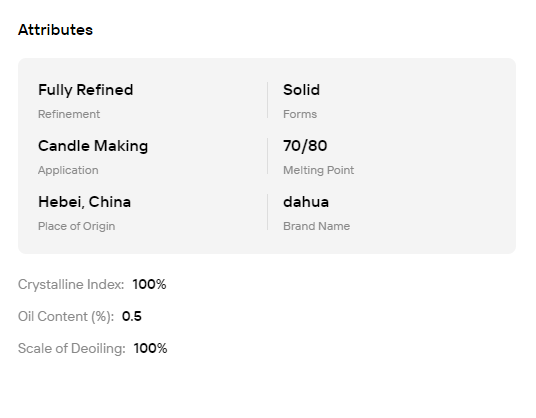Select the Fully Refined value
Viewport: 536px width, 418px height.
click(85, 90)
